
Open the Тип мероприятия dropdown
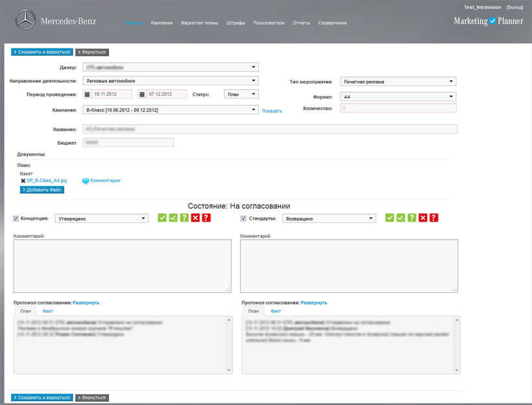pyautogui.click(x=398, y=82)
